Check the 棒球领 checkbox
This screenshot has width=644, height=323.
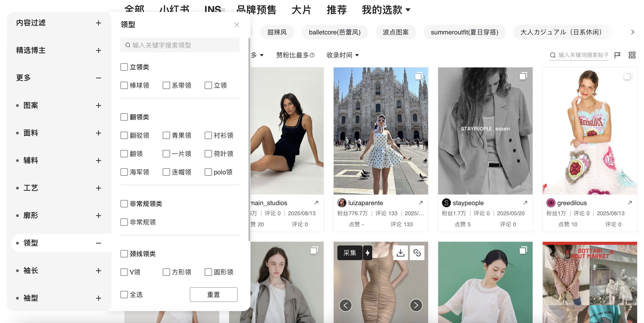click(124, 85)
